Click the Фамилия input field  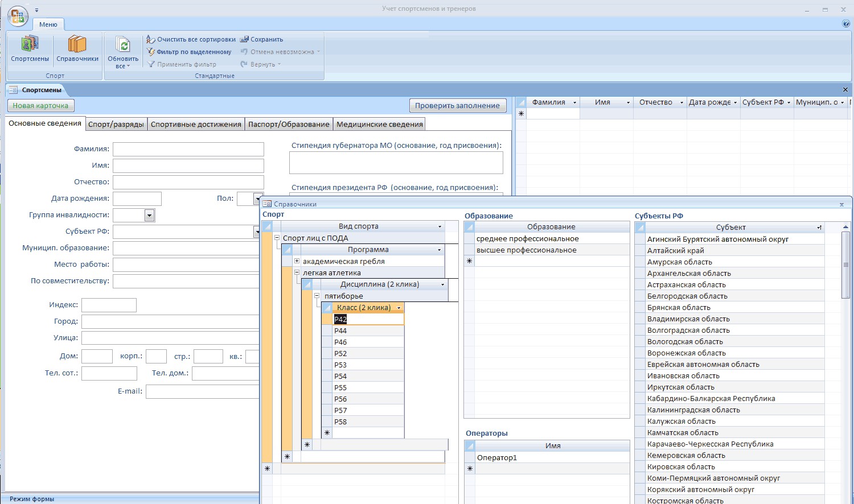(188, 149)
